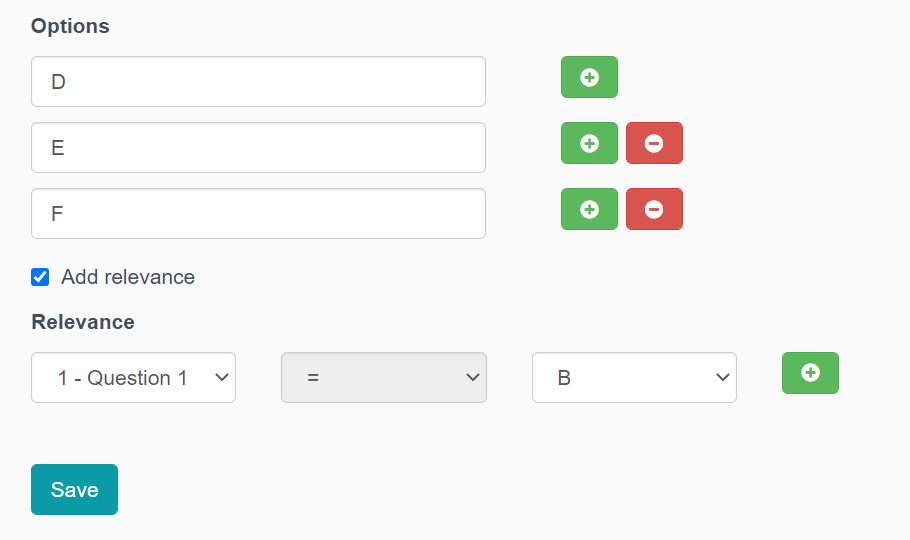Click the Relevance section heading

point(83,322)
